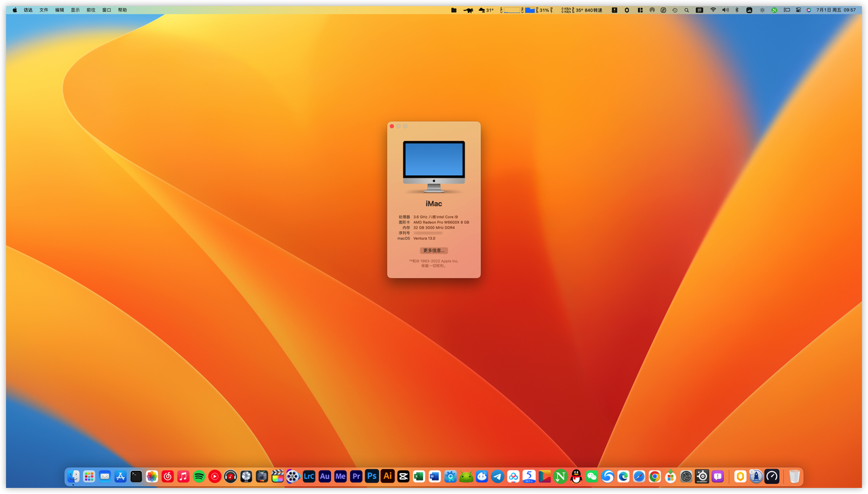This screenshot has height=494, width=868.
Task: Open the 前往 menu
Action: (x=91, y=10)
